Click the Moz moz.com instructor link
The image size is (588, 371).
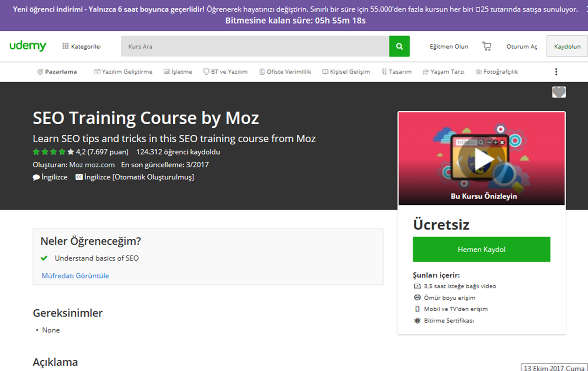pyautogui.click(x=92, y=165)
